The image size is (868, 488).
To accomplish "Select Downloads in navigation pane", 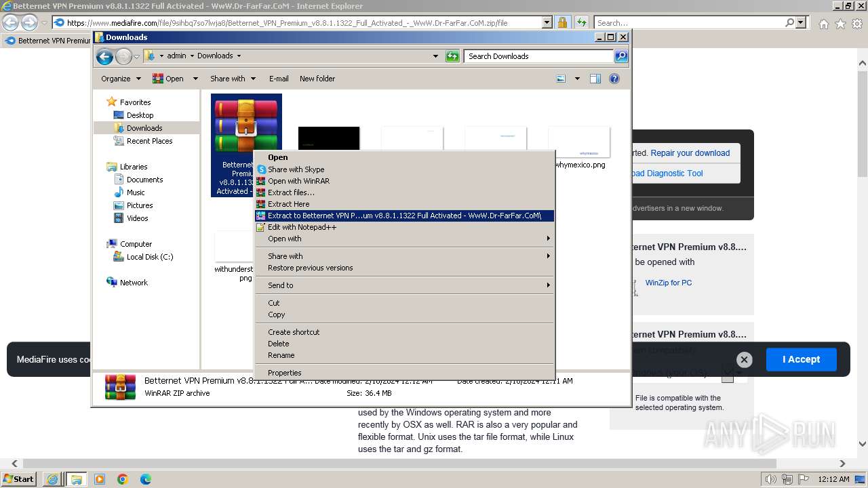I will point(144,128).
